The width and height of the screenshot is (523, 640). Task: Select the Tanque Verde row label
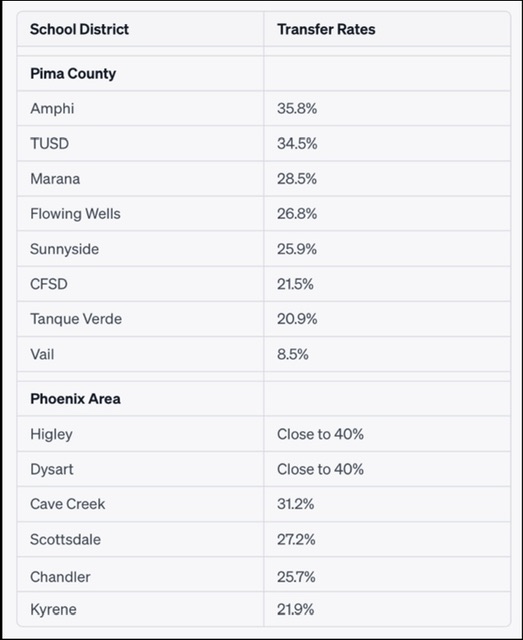click(x=76, y=319)
